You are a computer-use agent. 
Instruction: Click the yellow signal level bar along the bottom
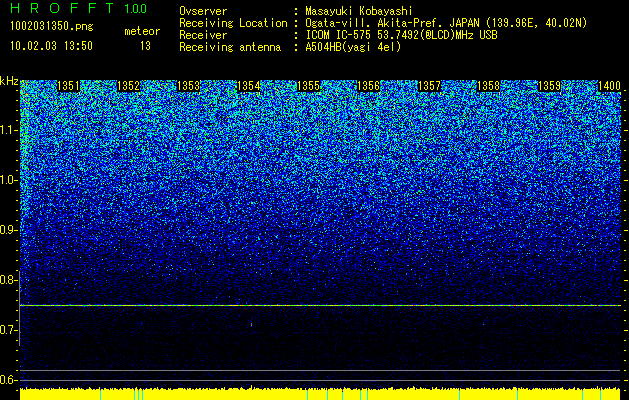[320, 394]
